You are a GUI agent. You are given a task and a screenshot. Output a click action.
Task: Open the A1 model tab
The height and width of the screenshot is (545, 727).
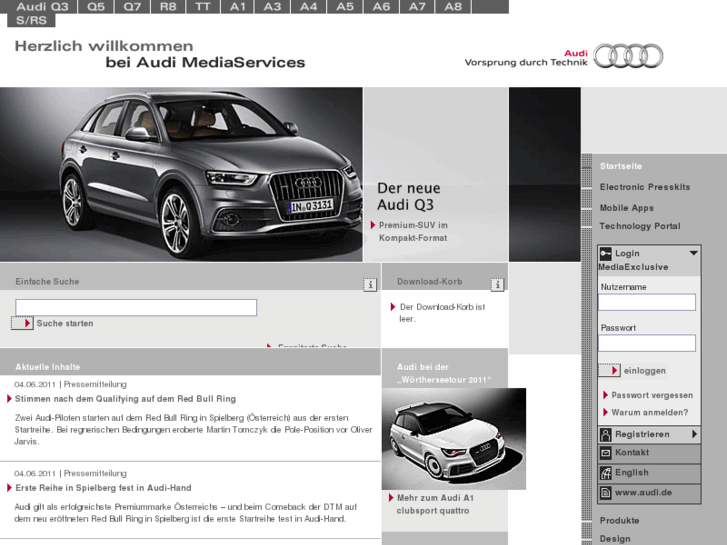237,6
